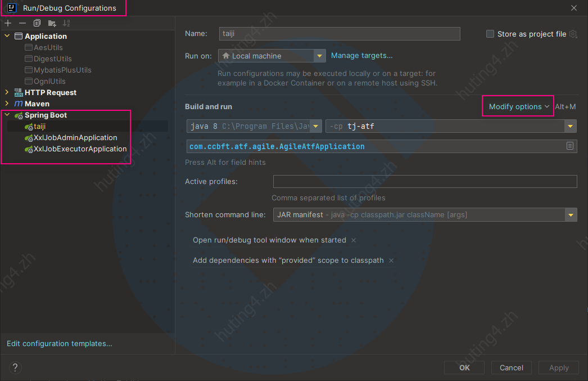Copy the selected configuration
The height and width of the screenshot is (381, 588).
click(x=37, y=23)
